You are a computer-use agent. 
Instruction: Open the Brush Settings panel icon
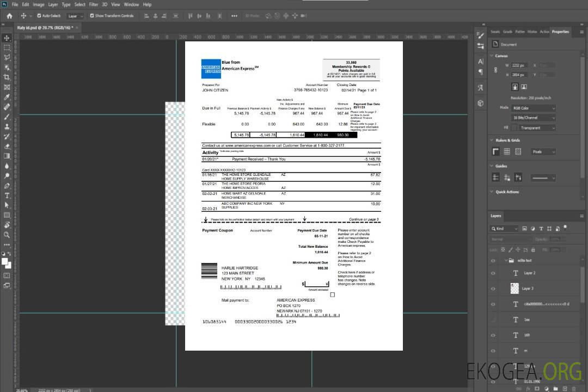tap(480, 35)
